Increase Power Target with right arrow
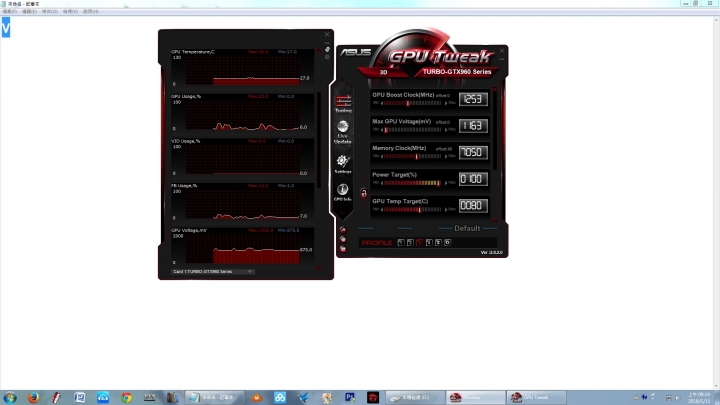Screen dimensions: 720x405 [x=446, y=183]
